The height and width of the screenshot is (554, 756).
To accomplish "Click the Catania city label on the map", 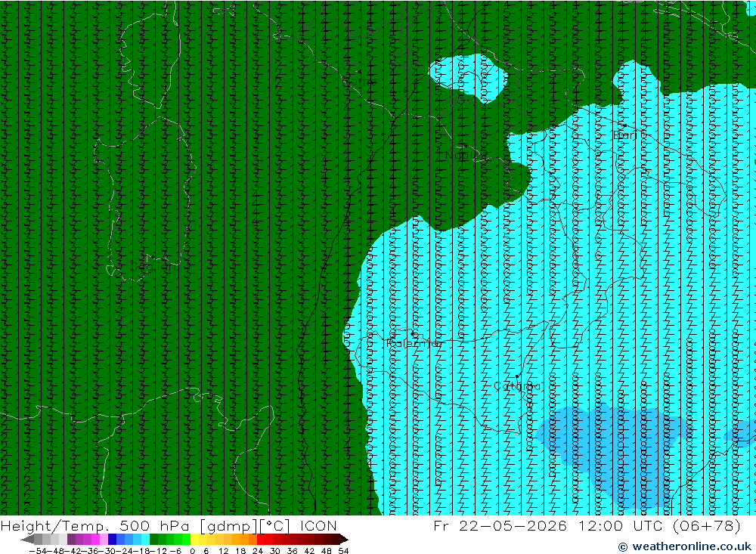I will 517,385.
